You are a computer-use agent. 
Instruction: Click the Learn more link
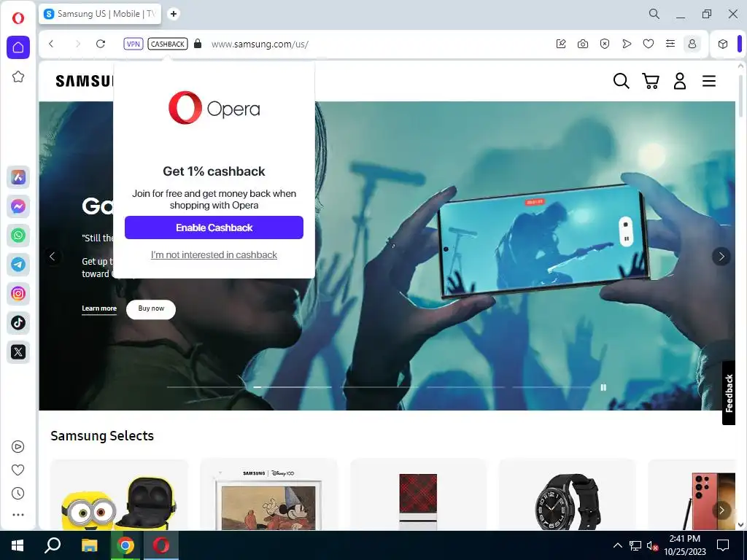click(x=99, y=308)
